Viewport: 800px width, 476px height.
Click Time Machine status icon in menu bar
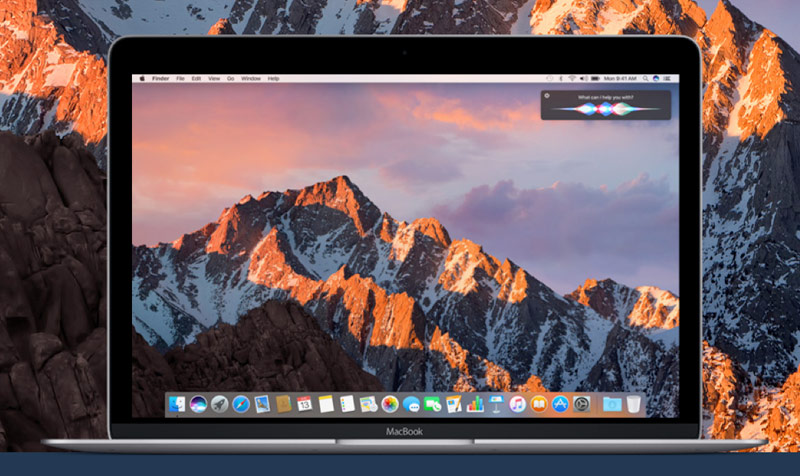(549, 79)
